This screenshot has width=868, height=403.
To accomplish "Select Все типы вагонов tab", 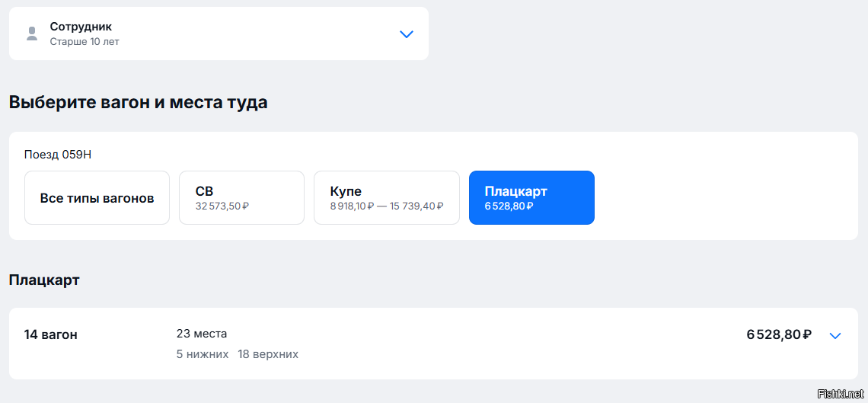I will point(97,197).
